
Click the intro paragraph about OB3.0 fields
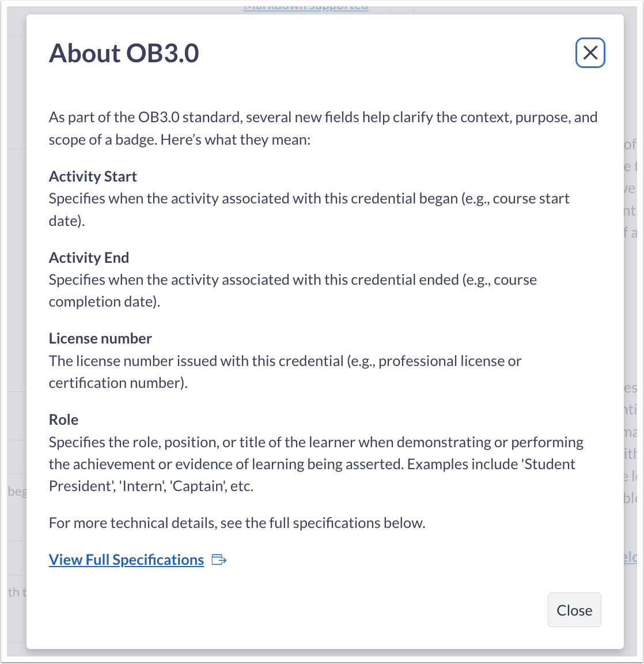(323, 128)
